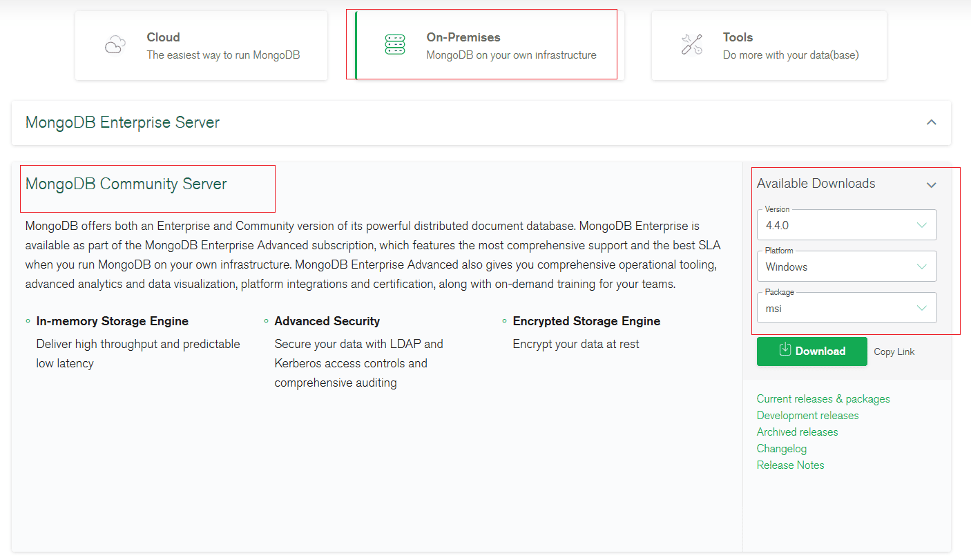The height and width of the screenshot is (560, 971).
Task: Click the green server stack icon
Action: tap(395, 46)
